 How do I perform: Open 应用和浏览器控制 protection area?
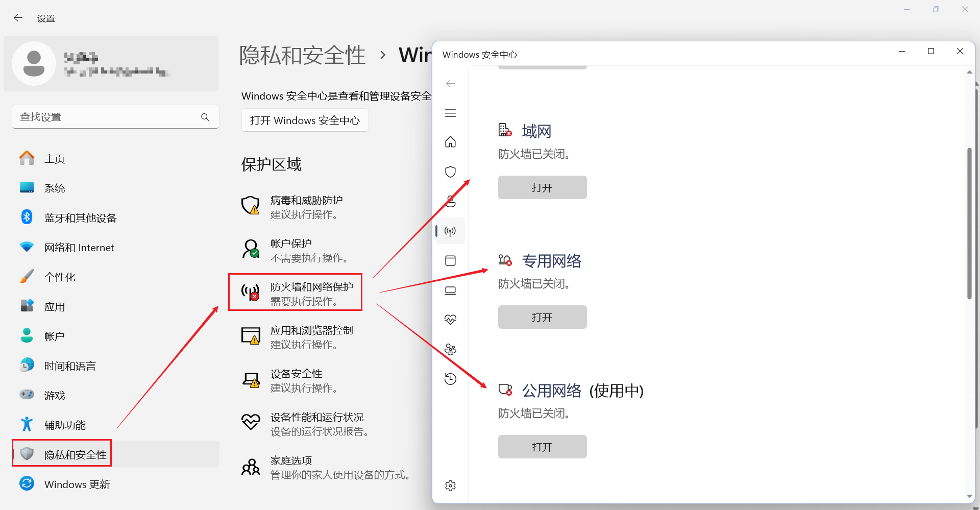(299, 336)
